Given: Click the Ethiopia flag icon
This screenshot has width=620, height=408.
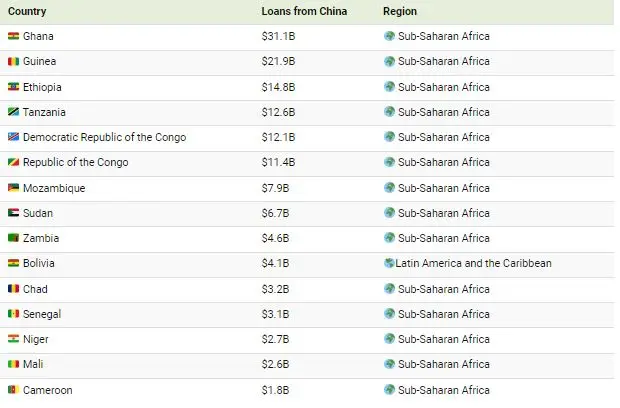Looking at the screenshot, I should pos(13,87).
